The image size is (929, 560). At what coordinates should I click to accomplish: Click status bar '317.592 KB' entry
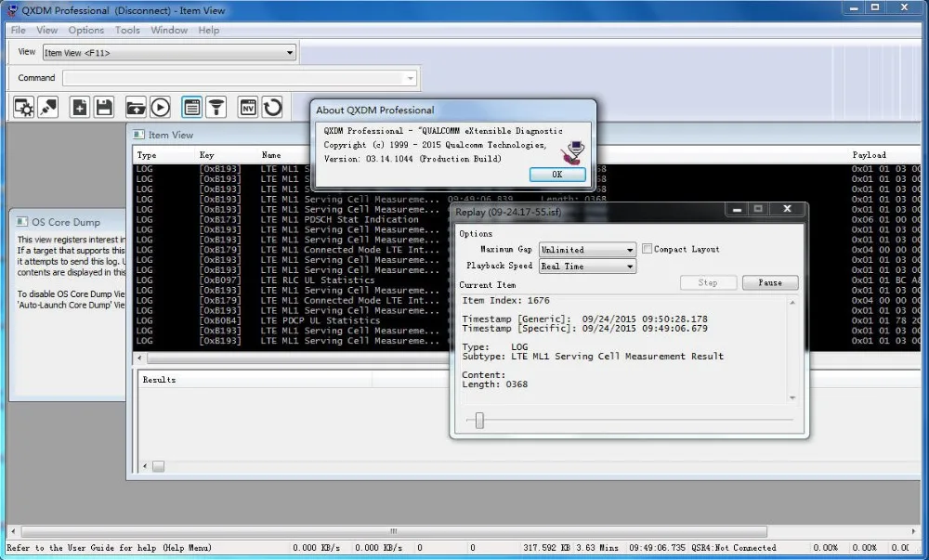(546, 548)
